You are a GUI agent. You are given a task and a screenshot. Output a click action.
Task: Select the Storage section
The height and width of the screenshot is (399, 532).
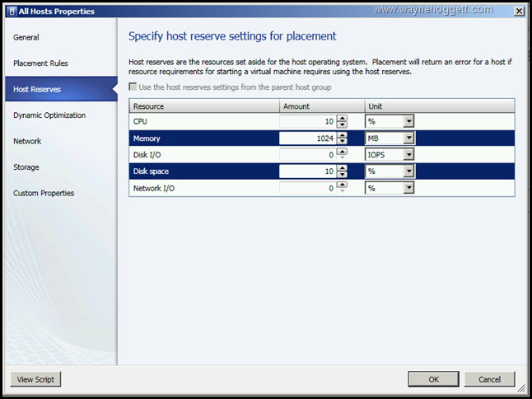click(26, 167)
